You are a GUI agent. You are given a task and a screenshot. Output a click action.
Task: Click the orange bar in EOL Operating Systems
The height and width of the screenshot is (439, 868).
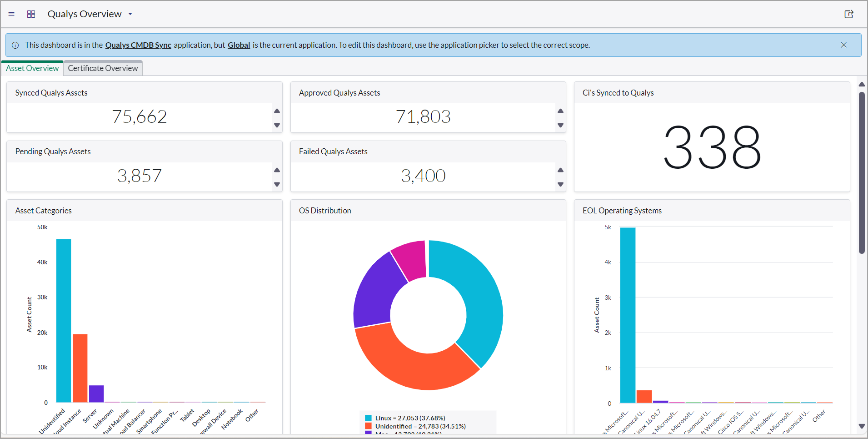pos(644,397)
